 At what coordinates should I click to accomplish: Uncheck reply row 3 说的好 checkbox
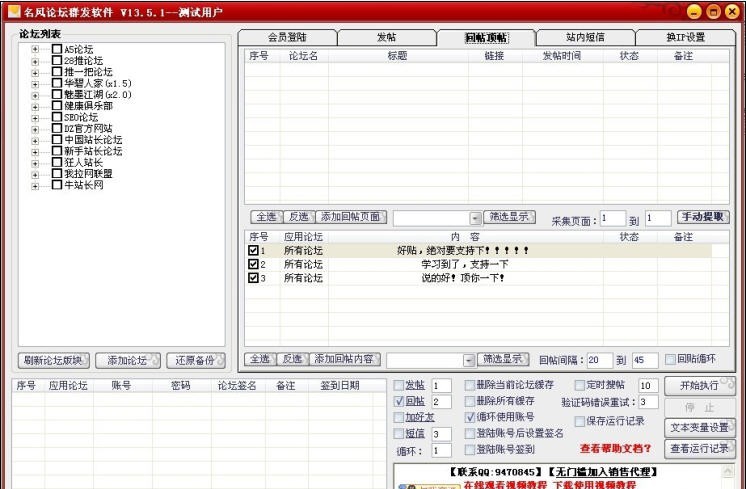tap(253, 278)
